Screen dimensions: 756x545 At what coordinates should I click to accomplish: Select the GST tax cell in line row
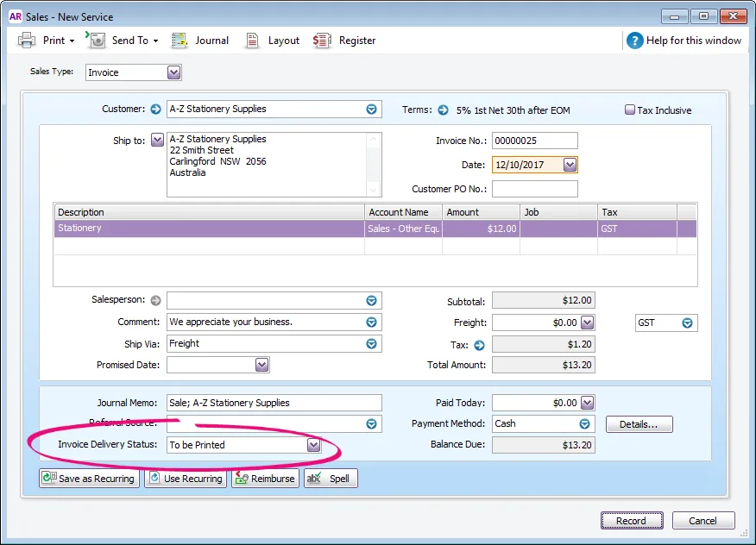tap(637, 229)
